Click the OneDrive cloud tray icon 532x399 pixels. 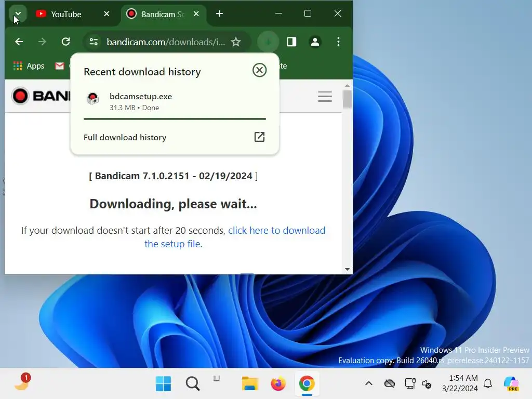[x=389, y=383]
